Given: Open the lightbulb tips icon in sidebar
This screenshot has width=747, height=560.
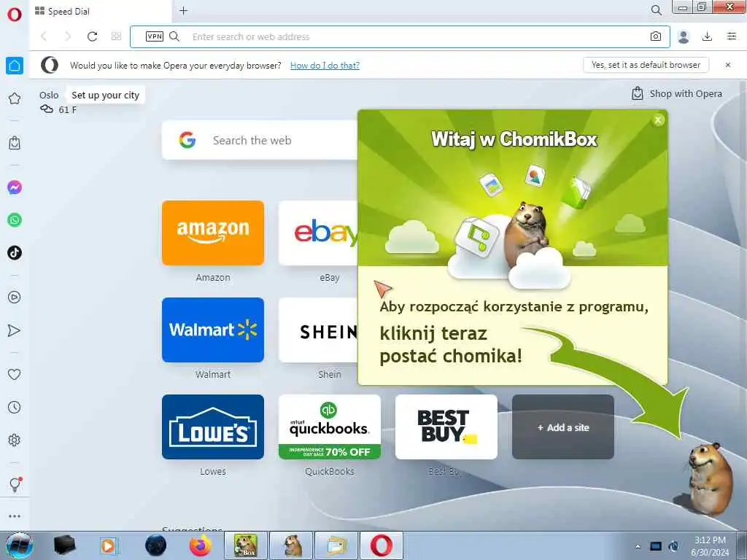Looking at the screenshot, I should [15, 484].
